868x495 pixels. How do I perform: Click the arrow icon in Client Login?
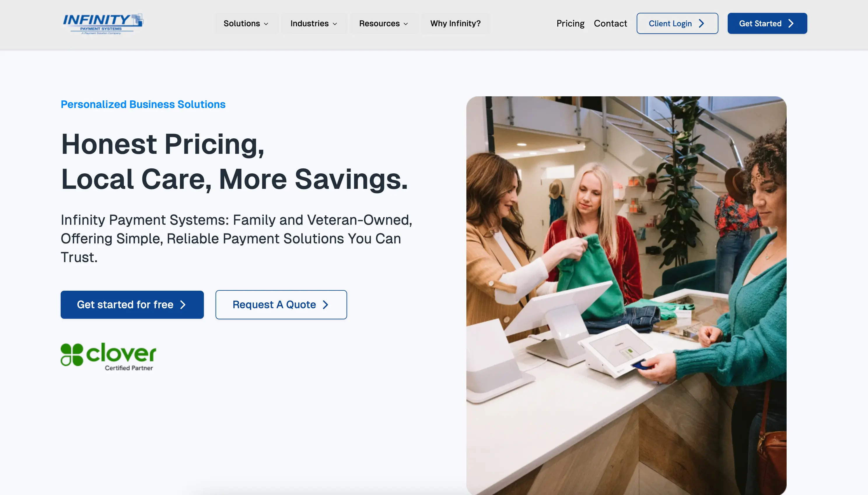click(x=701, y=23)
